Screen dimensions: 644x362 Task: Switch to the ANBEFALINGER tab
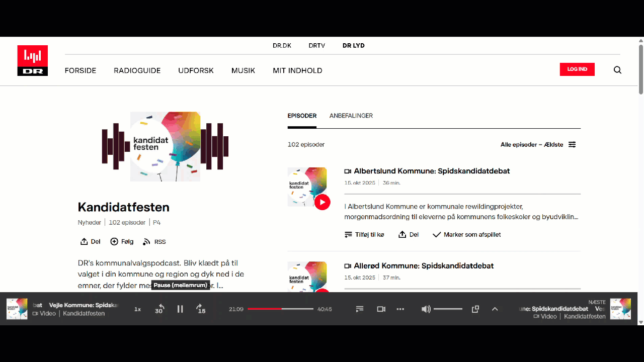[351, 116]
